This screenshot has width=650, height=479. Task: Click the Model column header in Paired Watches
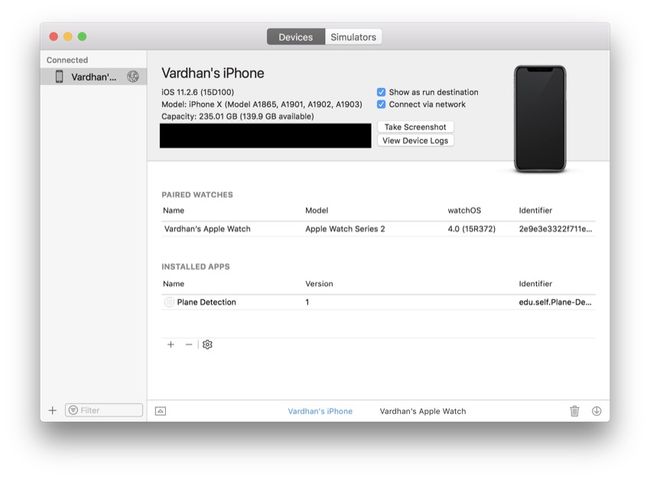[x=317, y=210]
